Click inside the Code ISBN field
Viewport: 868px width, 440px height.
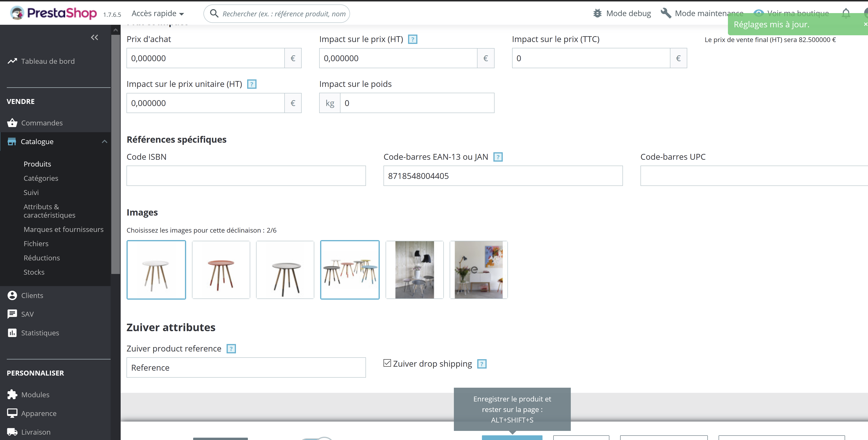[246, 175]
